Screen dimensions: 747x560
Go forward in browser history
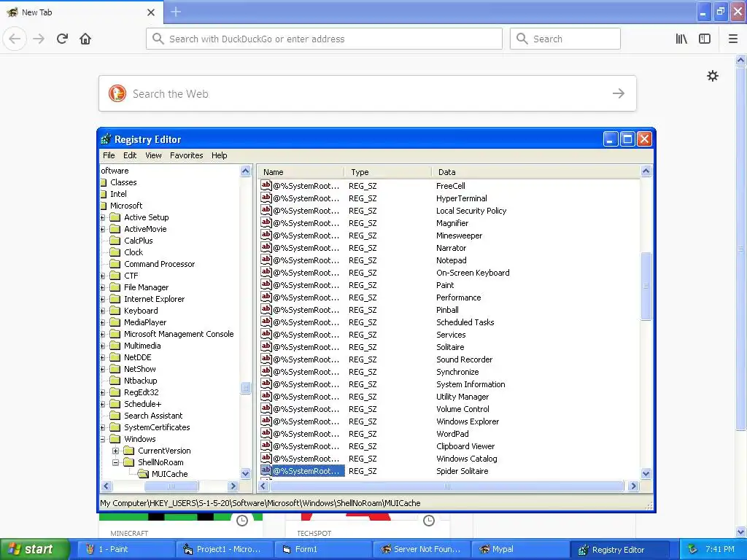pyautogui.click(x=39, y=39)
